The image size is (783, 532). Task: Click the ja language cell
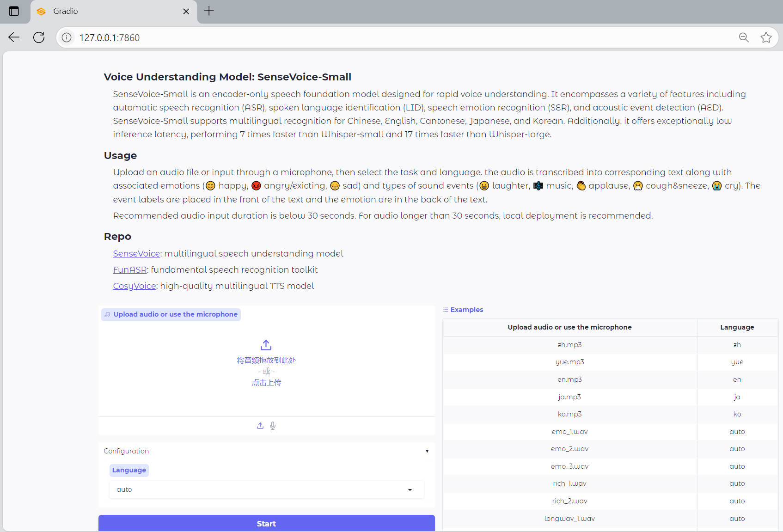(737, 397)
